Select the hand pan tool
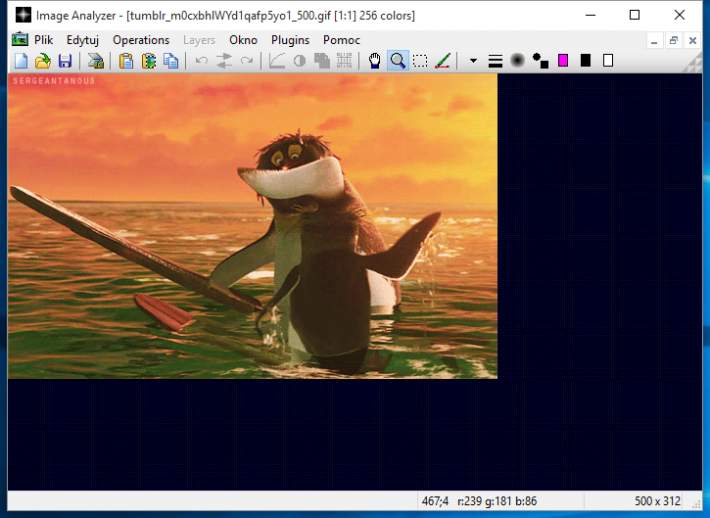The height and width of the screenshot is (518, 710). pos(374,61)
